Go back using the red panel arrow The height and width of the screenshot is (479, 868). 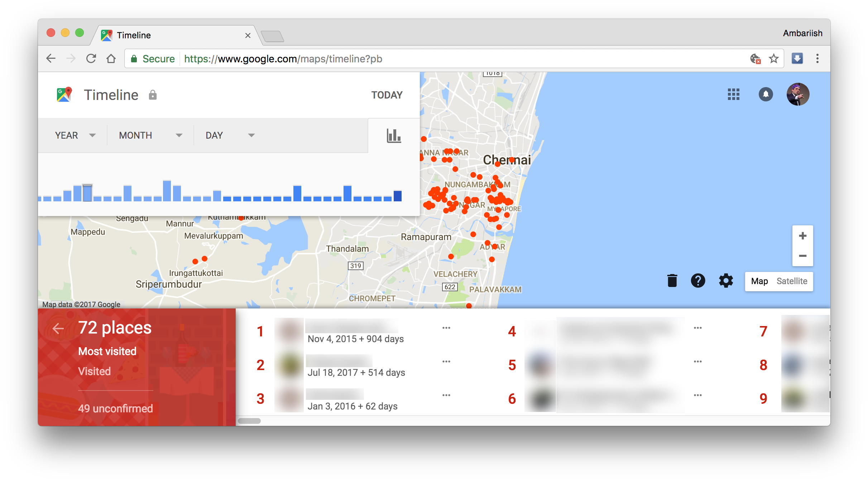[58, 328]
